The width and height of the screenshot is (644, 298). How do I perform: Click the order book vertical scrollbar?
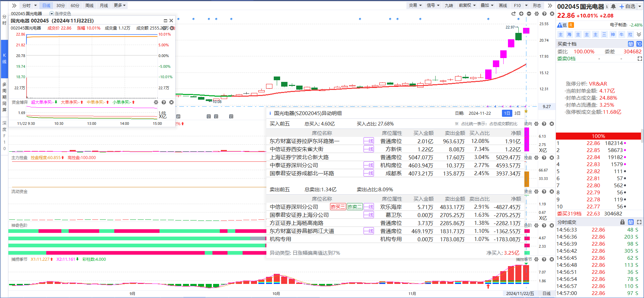tap(642, 136)
